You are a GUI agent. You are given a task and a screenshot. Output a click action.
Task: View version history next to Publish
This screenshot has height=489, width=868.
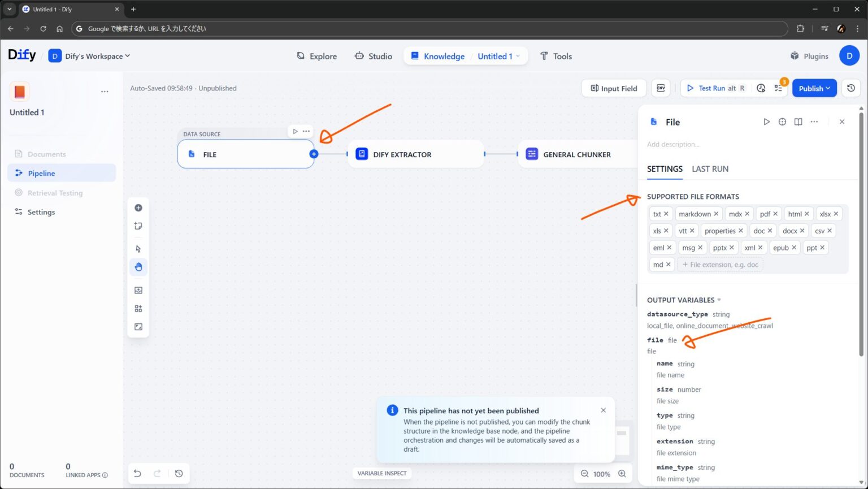click(x=851, y=88)
